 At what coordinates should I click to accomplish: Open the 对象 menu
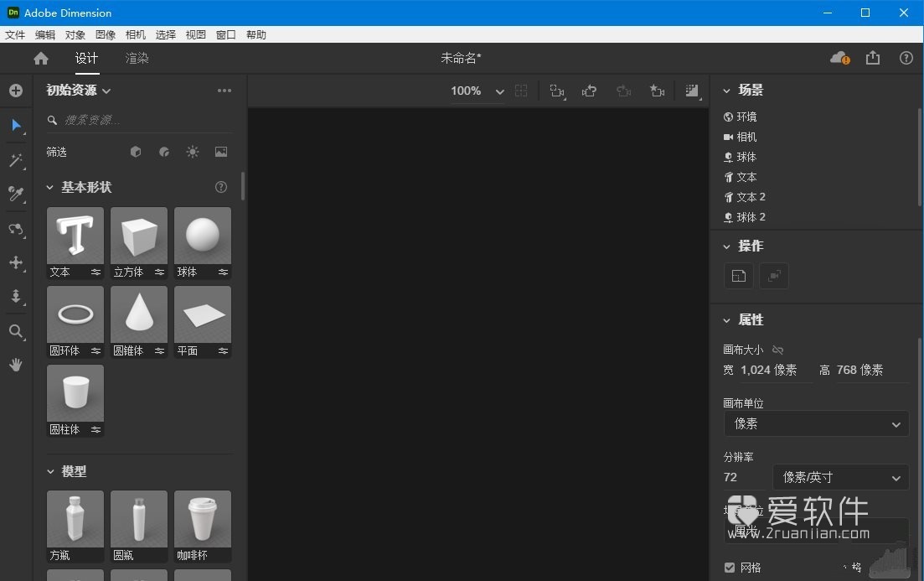75,35
